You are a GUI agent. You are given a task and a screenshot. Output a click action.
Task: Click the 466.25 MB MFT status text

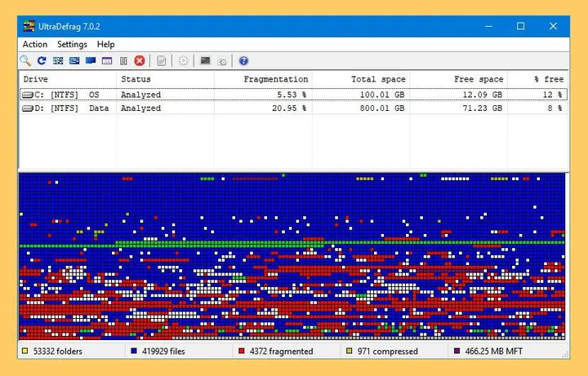pos(494,352)
